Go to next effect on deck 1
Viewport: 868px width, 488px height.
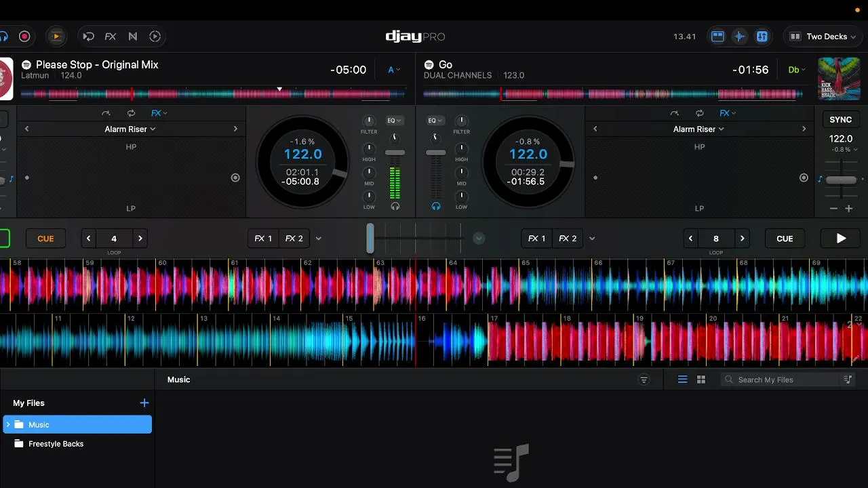point(235,129)
